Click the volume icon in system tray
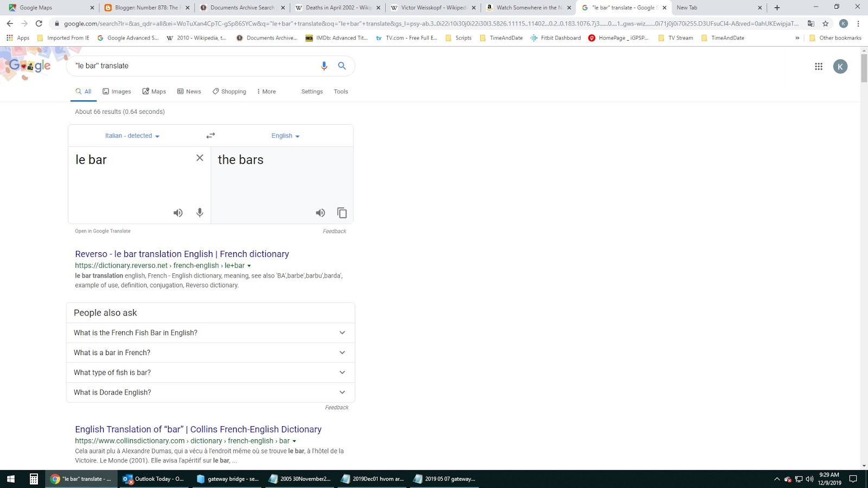This screenshot has height=488, width=868. coord(809,479)
